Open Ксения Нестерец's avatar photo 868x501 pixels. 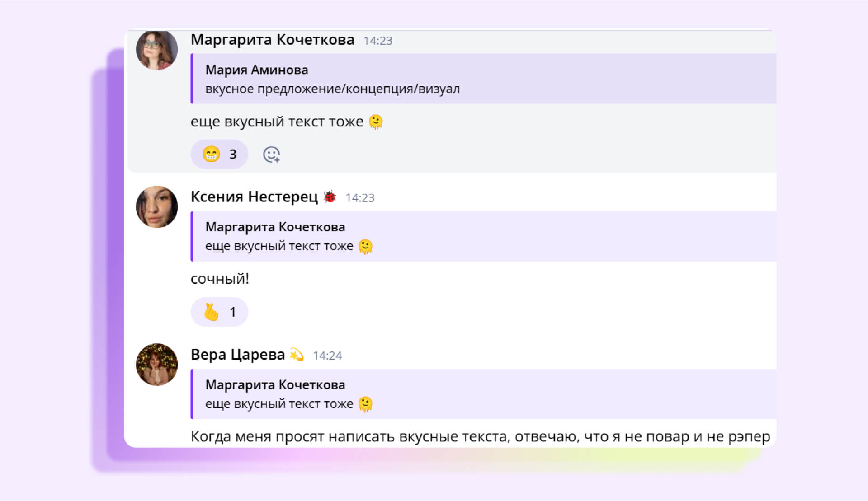click(x=157, y=207)
